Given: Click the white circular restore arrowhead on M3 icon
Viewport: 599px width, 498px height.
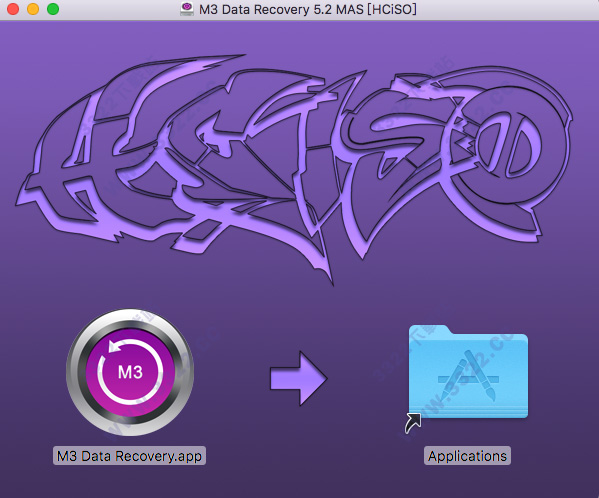Looking at the screenshot, I should pyautogui.click(x=115, y=346).
